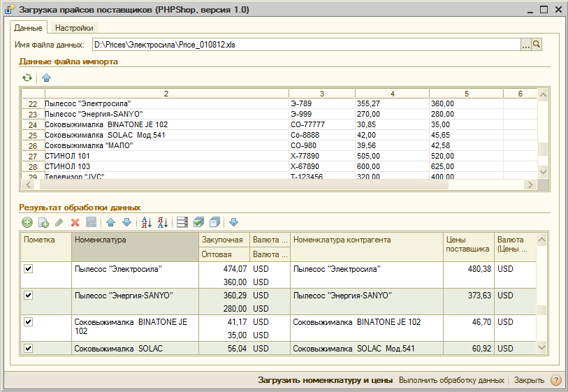The width and height of the screenshot is (568, 392).
Task: Click import table horizontal scrollbar thumb
Action: click(244, 184)
